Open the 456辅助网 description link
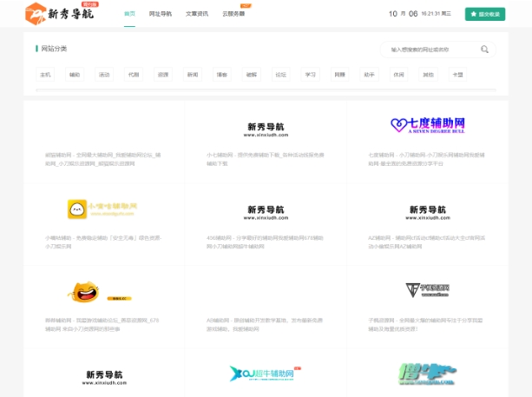This screenshot has width=532, height=397. point(265,242)
